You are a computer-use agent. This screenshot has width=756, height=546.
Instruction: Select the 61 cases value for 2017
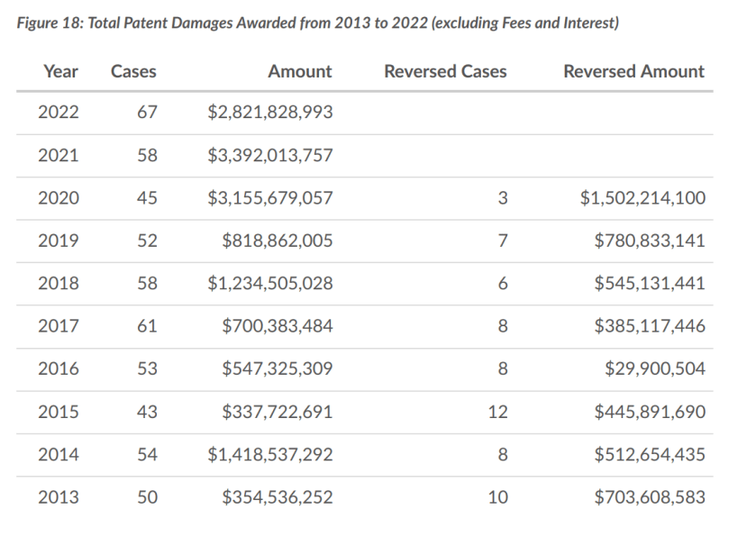coord(147,326)
